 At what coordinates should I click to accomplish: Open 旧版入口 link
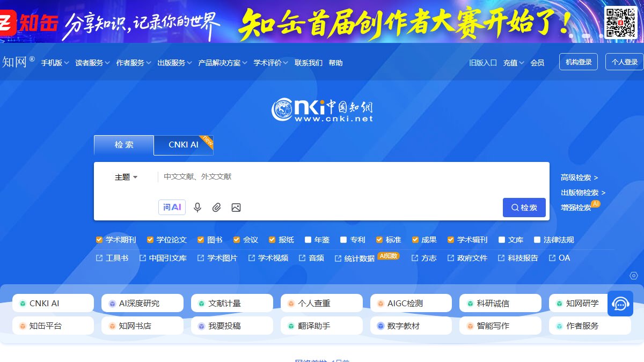(x=483, y=63)
